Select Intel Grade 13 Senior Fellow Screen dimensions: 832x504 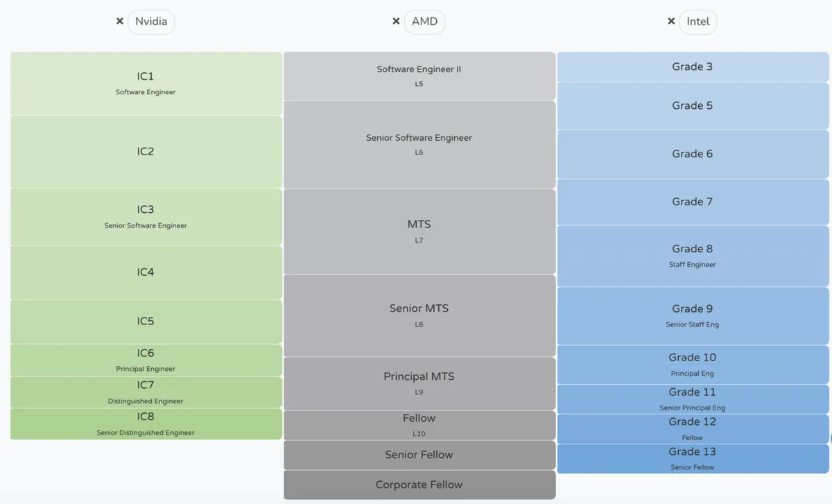692,458
